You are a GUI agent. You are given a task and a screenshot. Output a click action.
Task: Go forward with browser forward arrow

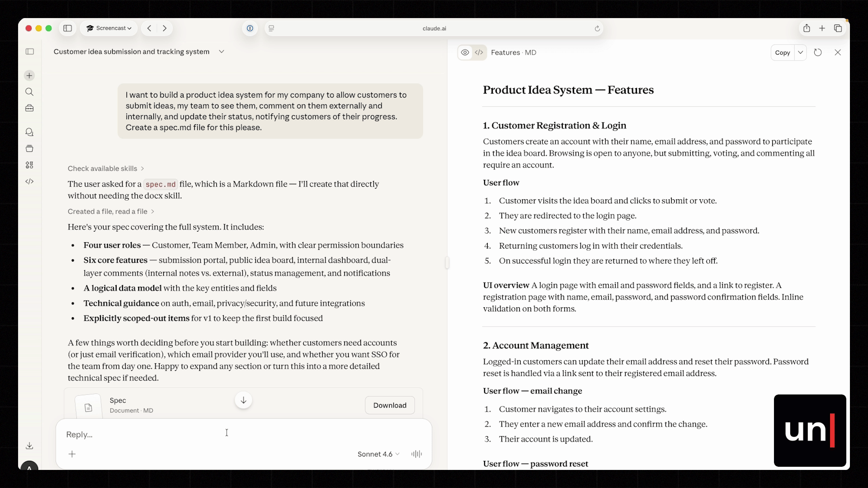165,28
